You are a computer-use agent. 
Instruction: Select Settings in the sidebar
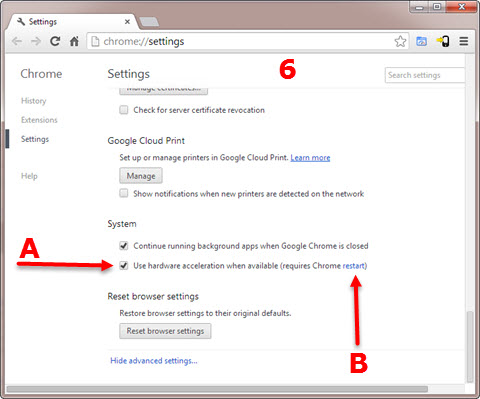pos(35,139)
